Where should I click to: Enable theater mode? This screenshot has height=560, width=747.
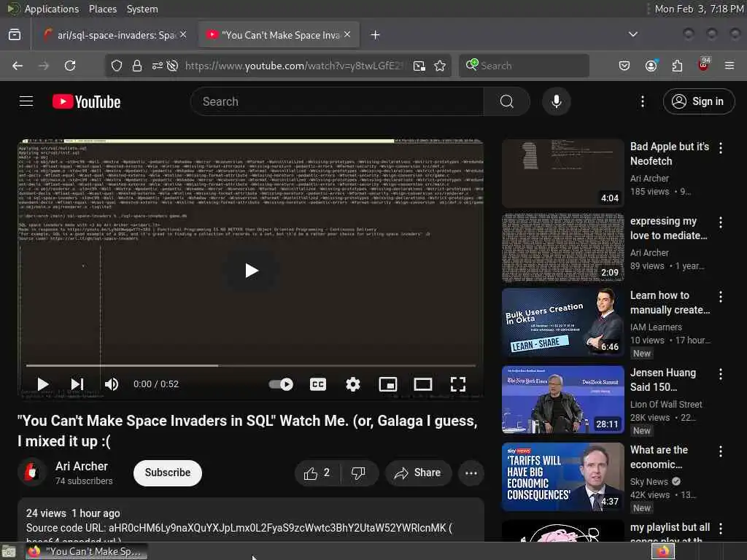click(422, 384)
